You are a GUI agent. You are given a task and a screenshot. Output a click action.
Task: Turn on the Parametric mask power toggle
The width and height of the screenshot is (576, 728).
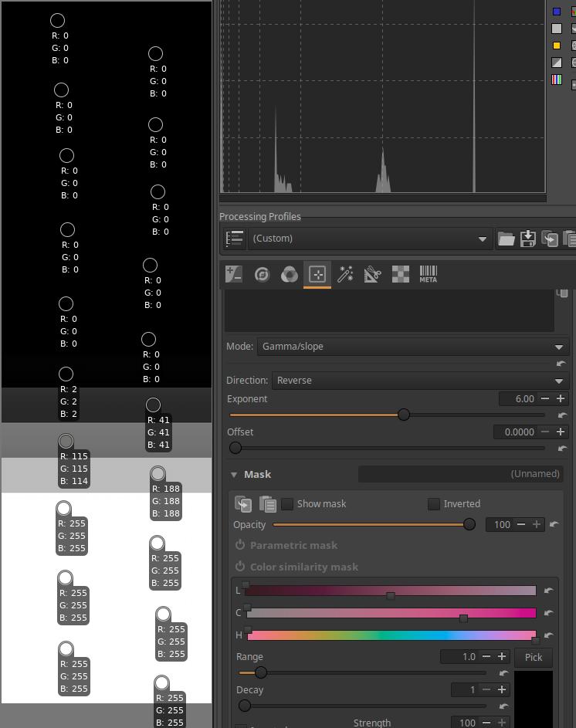coord(240,545)
